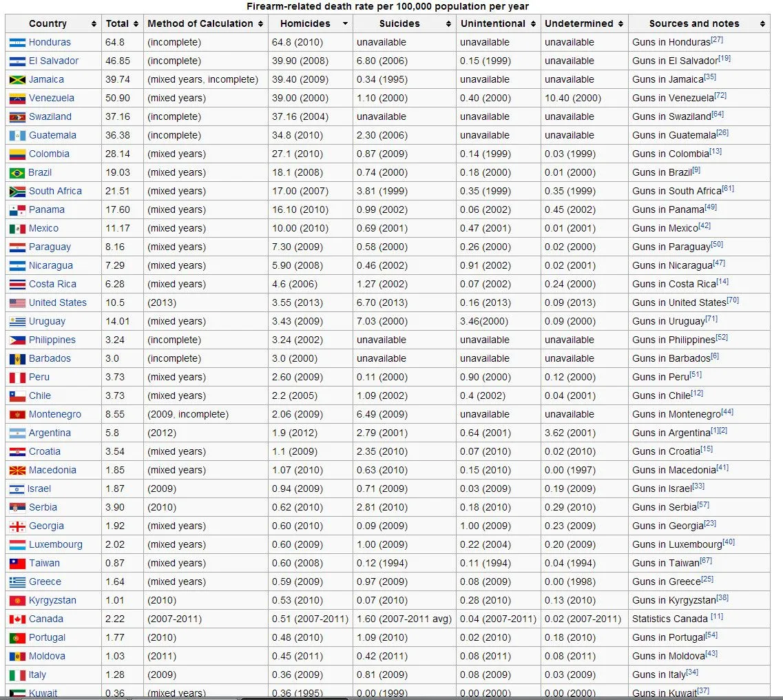Click the South Africa flag icon

click(17, 192)
